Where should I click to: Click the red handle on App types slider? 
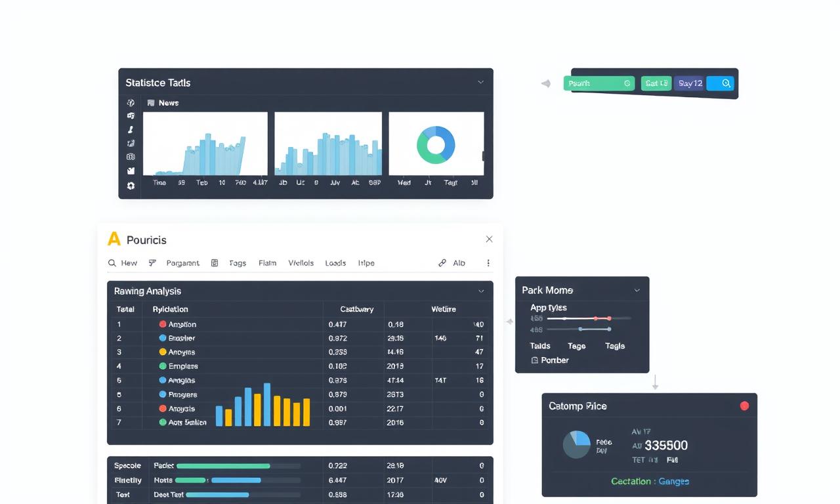tap(609, 318)
